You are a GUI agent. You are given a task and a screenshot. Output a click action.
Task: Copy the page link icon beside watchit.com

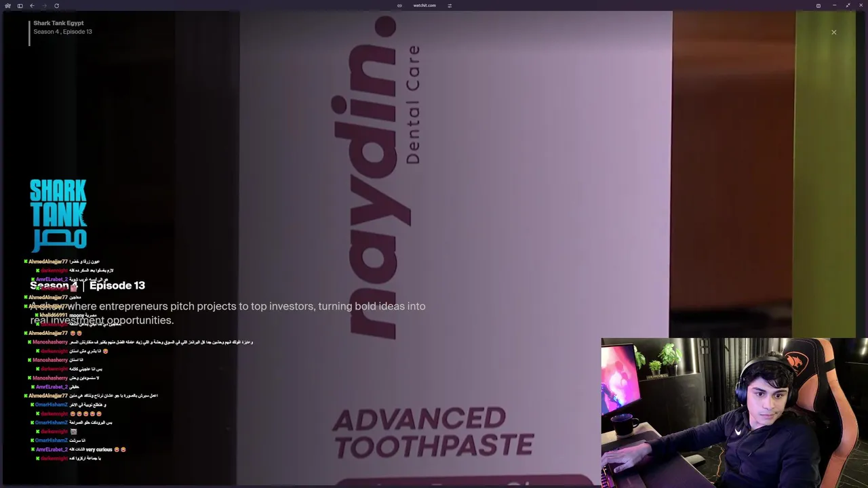399,5
